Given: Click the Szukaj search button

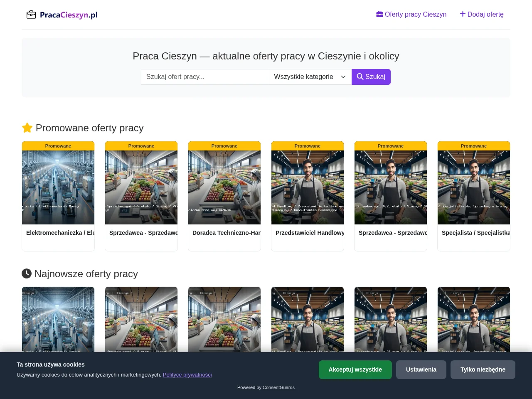Looking at the screenshot, I should (x=371, y=77).
